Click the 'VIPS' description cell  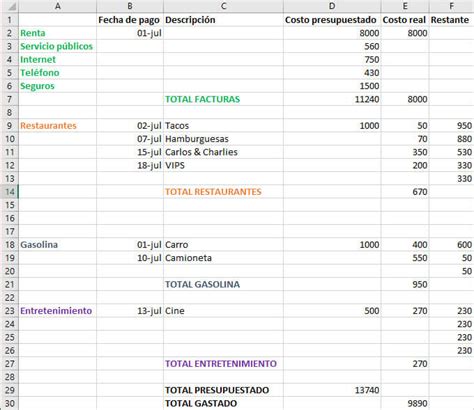click(223, 165)
